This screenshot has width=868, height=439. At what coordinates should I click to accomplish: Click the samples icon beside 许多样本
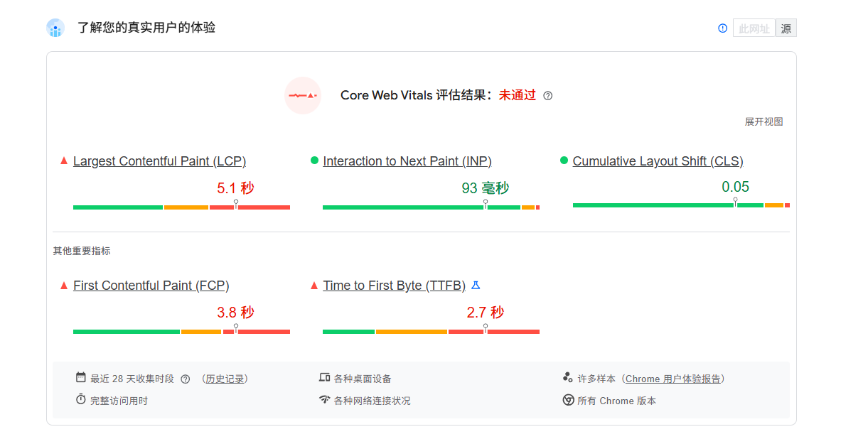569,378
